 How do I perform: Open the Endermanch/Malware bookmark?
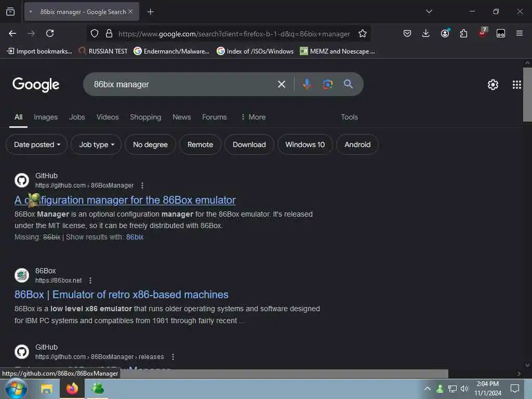pos(171,51)
